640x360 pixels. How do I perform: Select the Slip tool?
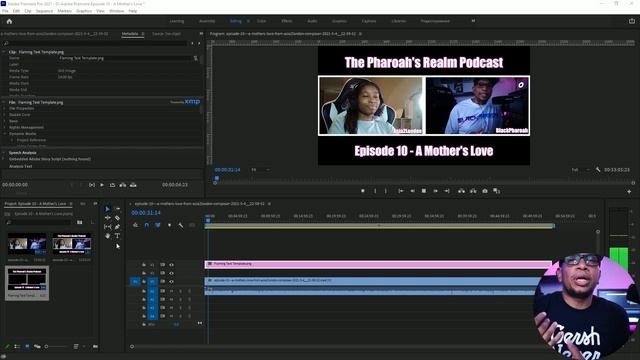click(x=107, y=227)
